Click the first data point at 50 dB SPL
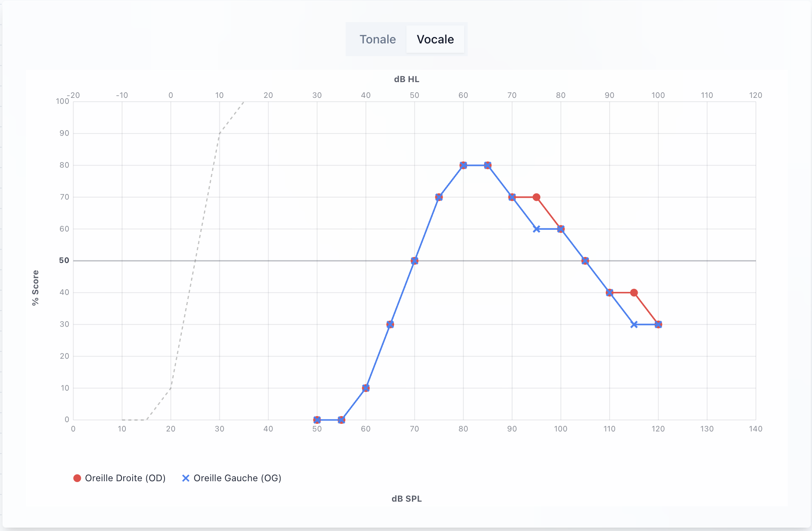The width and height of the screenshot is (812, 531). (317, 420)
